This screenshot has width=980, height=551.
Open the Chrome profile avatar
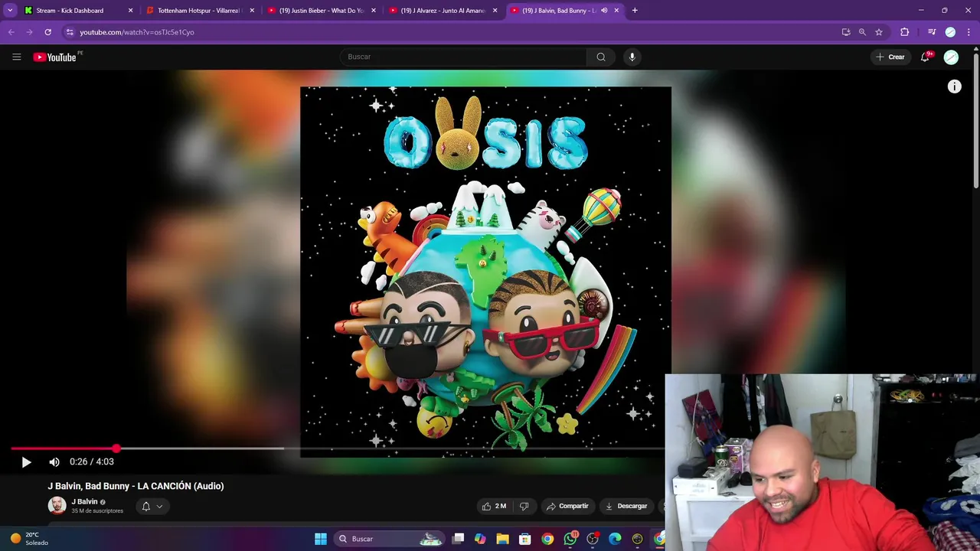point(950,32)
